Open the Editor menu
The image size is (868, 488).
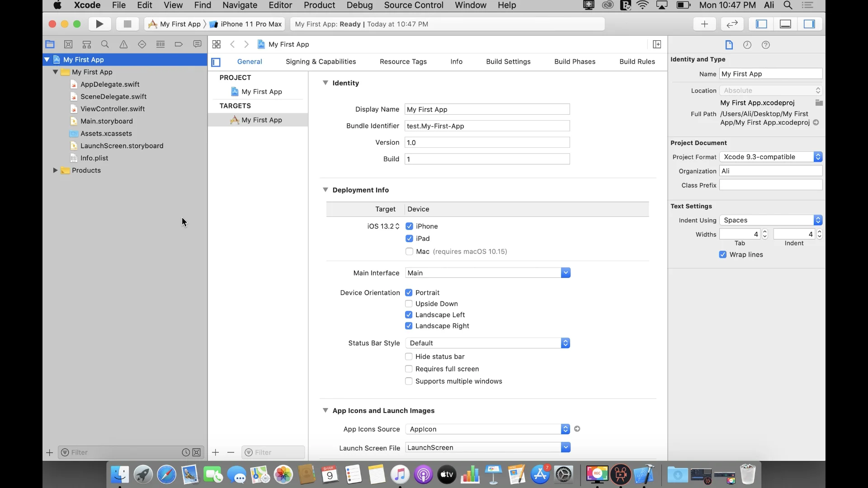pos(280,5)
